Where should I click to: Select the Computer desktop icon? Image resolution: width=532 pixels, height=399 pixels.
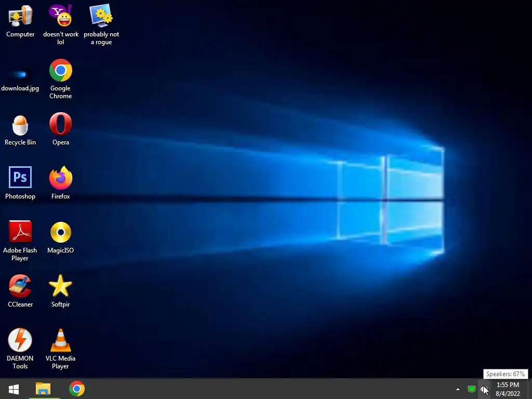(x=20, y=16)
